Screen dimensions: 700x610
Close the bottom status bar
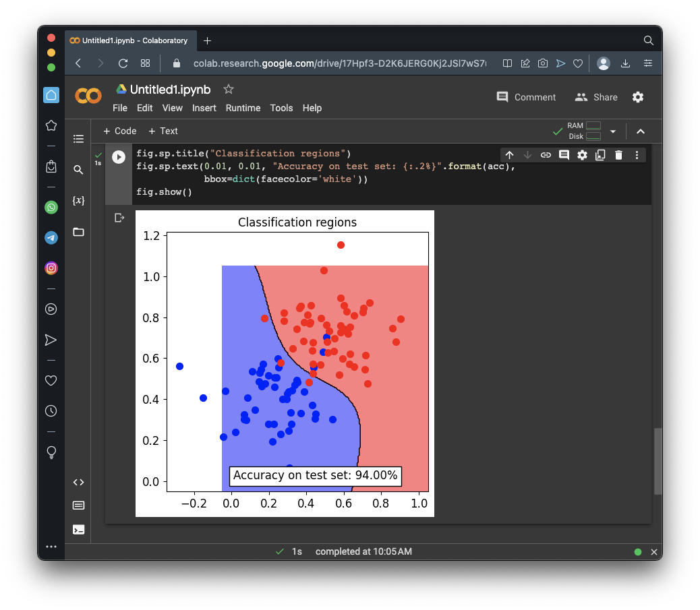click(654, 552)
